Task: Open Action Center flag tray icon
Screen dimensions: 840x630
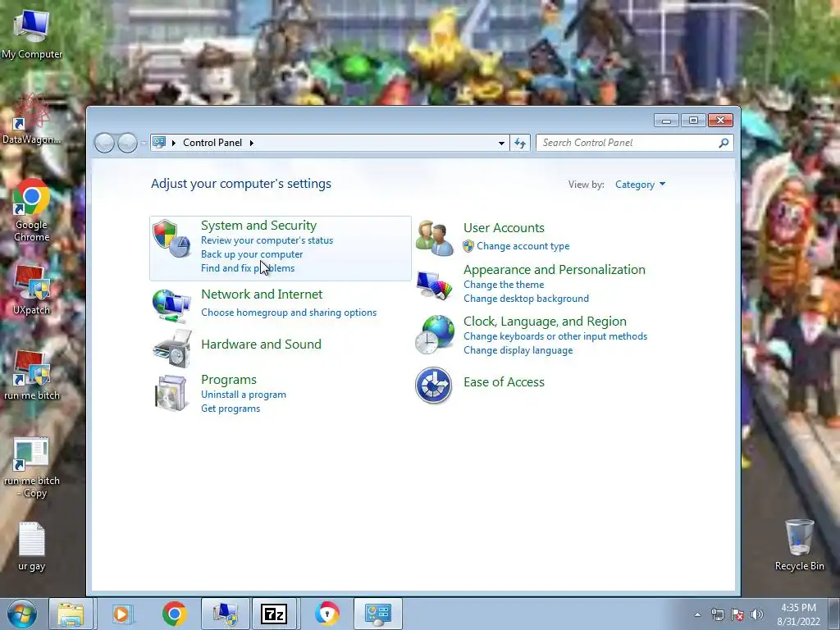Action: click(x=737, y=614)
